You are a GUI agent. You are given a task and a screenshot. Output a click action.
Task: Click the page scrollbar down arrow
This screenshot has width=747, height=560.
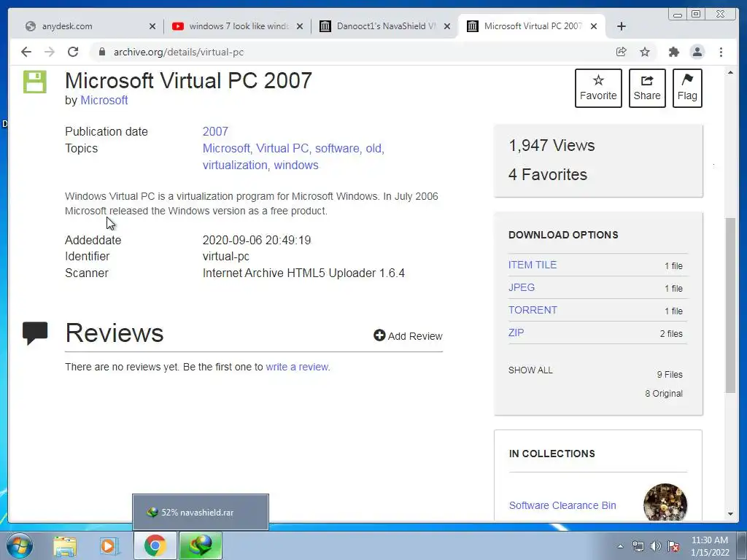point(730,514)
